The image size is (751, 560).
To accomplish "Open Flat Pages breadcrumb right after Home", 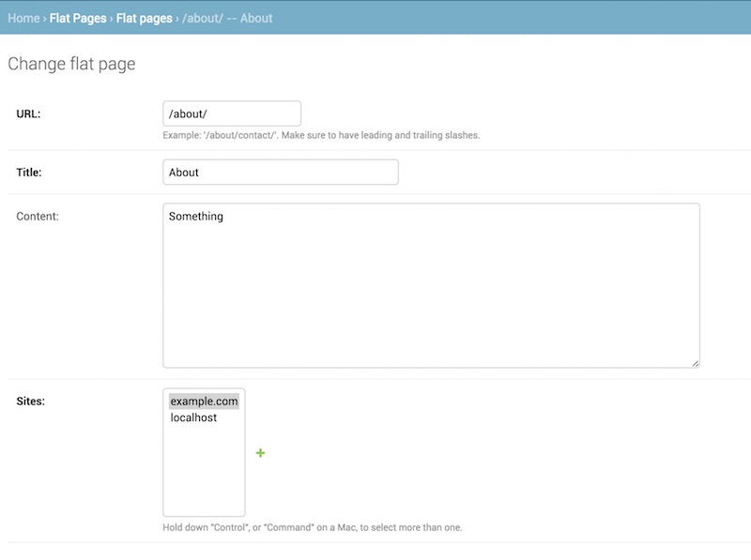I will 78,18.
